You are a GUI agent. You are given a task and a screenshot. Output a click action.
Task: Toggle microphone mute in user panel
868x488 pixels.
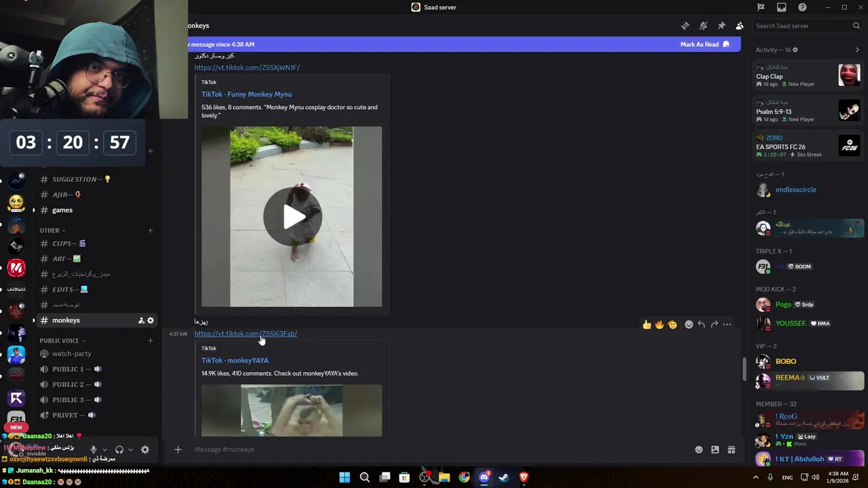94,449
